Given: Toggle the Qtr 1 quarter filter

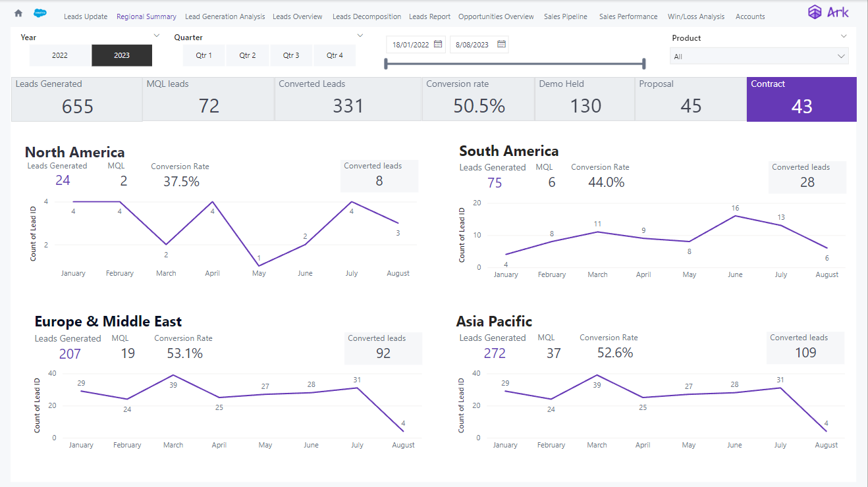Looking at the screenshot, I should pyautogui.click(x=203, y=55).
